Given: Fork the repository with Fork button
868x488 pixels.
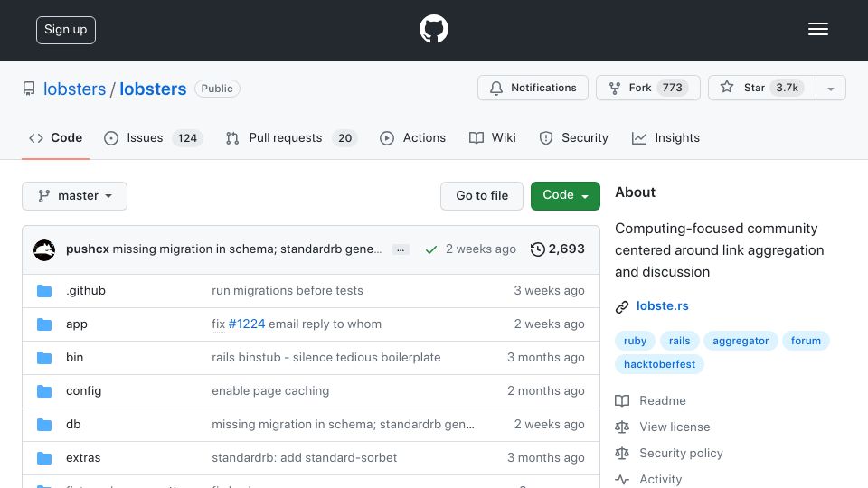Looking at the screenshot, I should coord(647,88).
